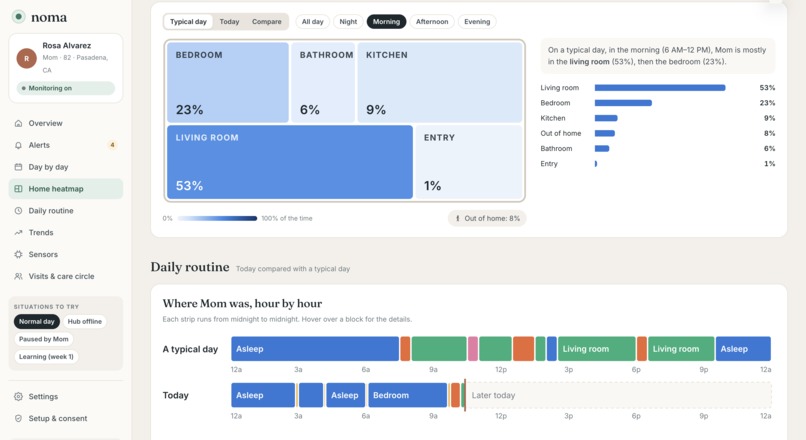This screenshot has width=806, height=440.
Task: Click the 0% to 100% color legend
Action: tap(217, 218)
